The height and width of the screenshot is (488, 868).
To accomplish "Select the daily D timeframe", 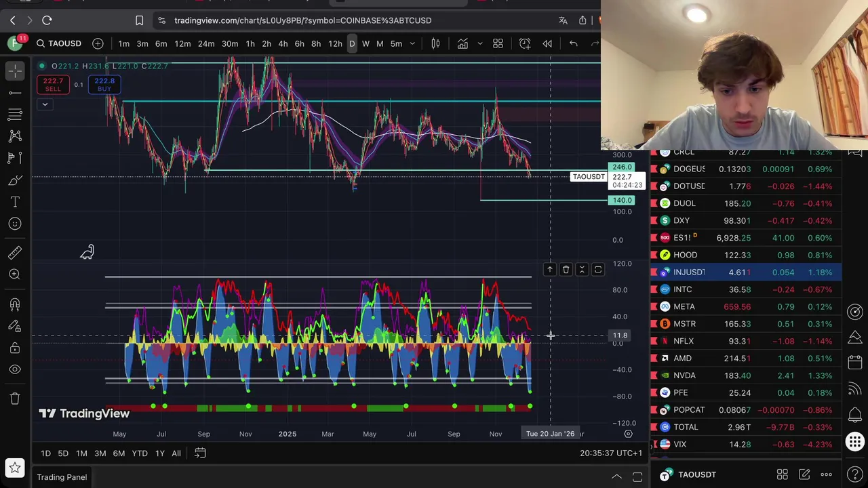I will click(351, 43).
